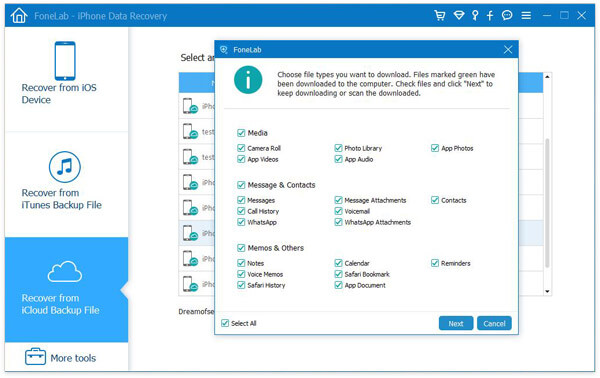Open the feedback chat bubble icon
600x378 pixels.
[x=507, y=15]
